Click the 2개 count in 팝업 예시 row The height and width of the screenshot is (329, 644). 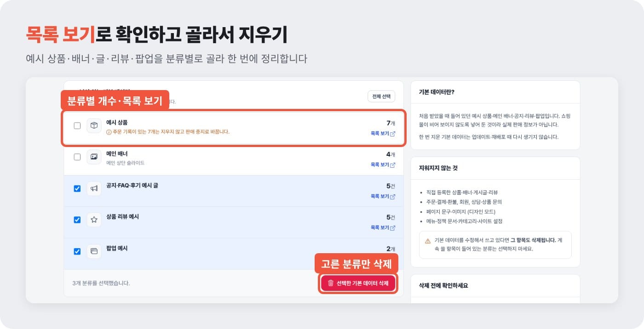pos(391,249)
